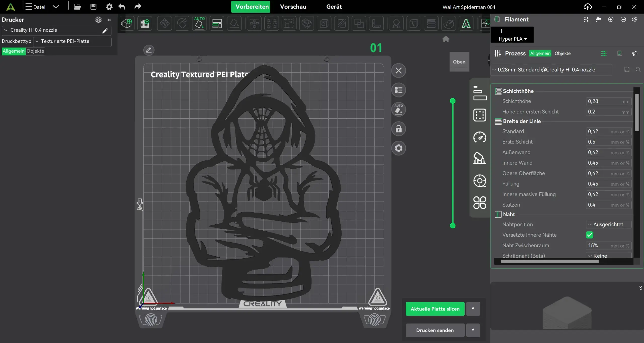
Task: Select the Rotate tool icon
Action: pos(182,24)
